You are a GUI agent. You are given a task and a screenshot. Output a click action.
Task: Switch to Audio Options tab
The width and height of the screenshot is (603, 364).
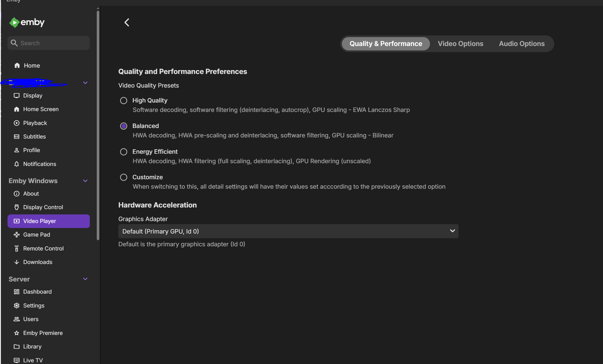(x=521, y=44)
